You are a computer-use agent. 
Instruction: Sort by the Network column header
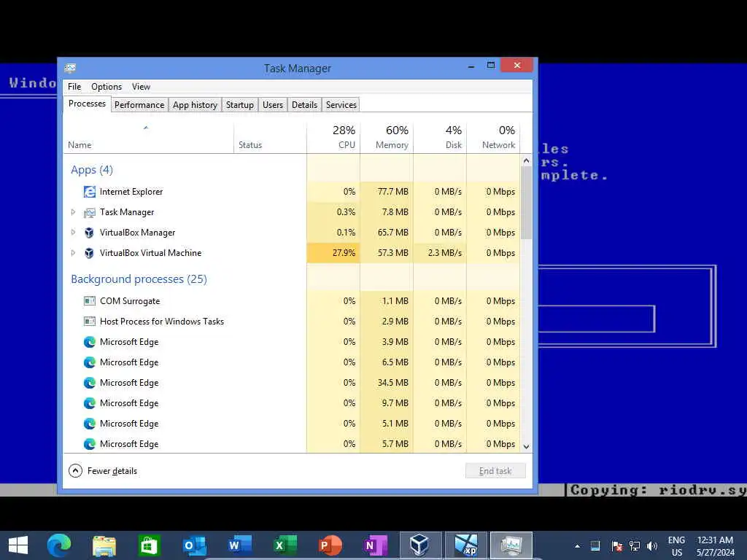pos(493,138)
